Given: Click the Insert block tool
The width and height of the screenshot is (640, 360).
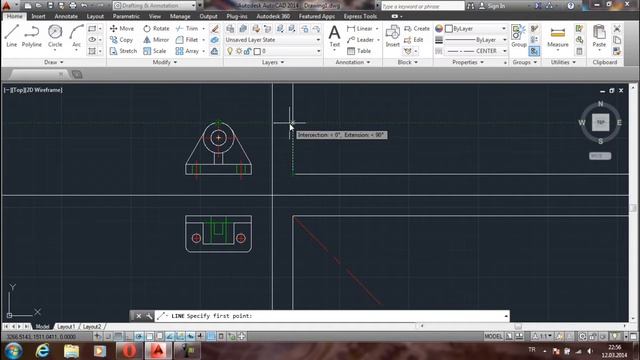Looking at the screenshot, I should 392,36.
